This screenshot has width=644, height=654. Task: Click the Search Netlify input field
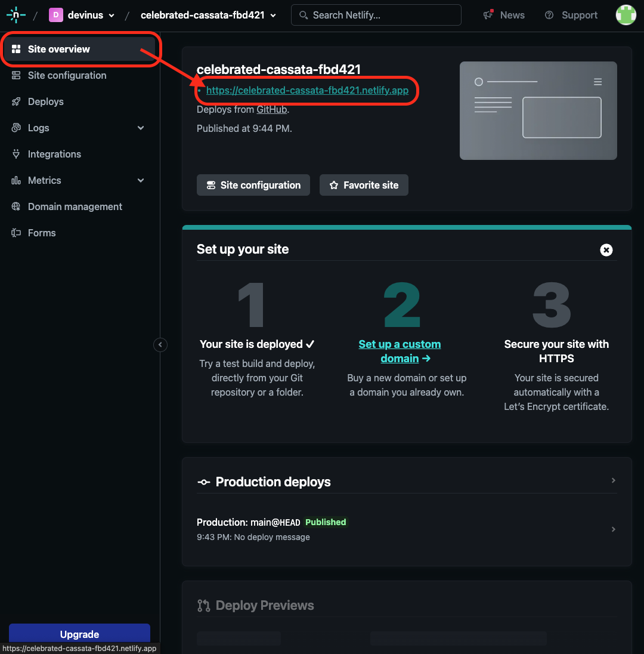coord(376,15)
